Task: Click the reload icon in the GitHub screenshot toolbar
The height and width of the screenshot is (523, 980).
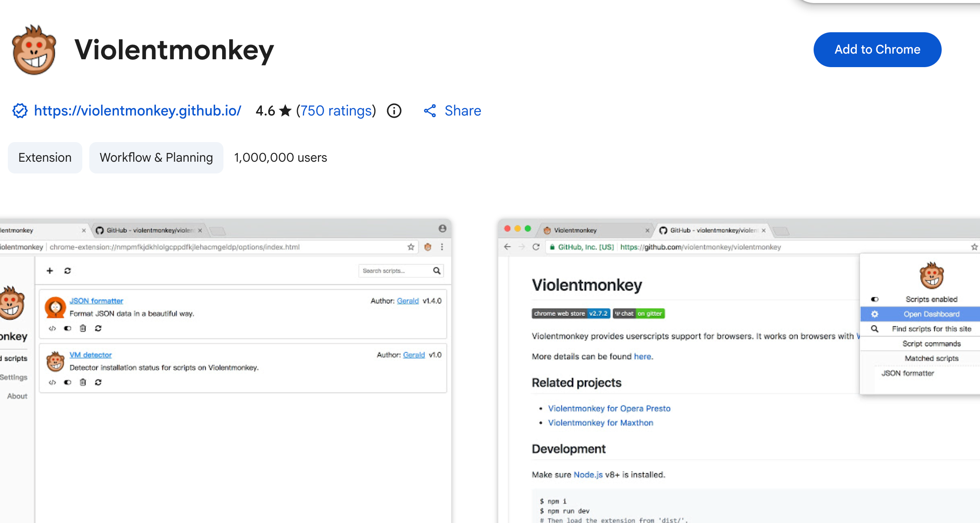Action: [x=536, y=247]
